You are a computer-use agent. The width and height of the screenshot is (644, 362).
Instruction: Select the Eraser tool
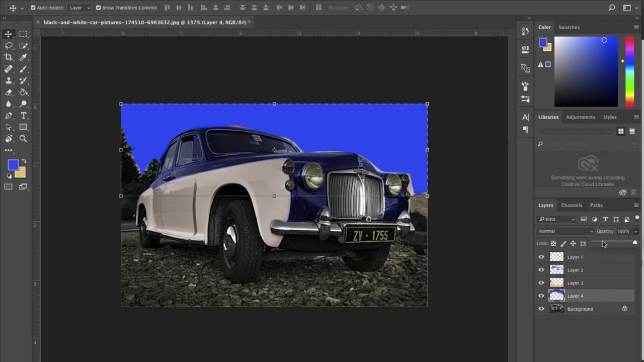[x=9, y=92]
